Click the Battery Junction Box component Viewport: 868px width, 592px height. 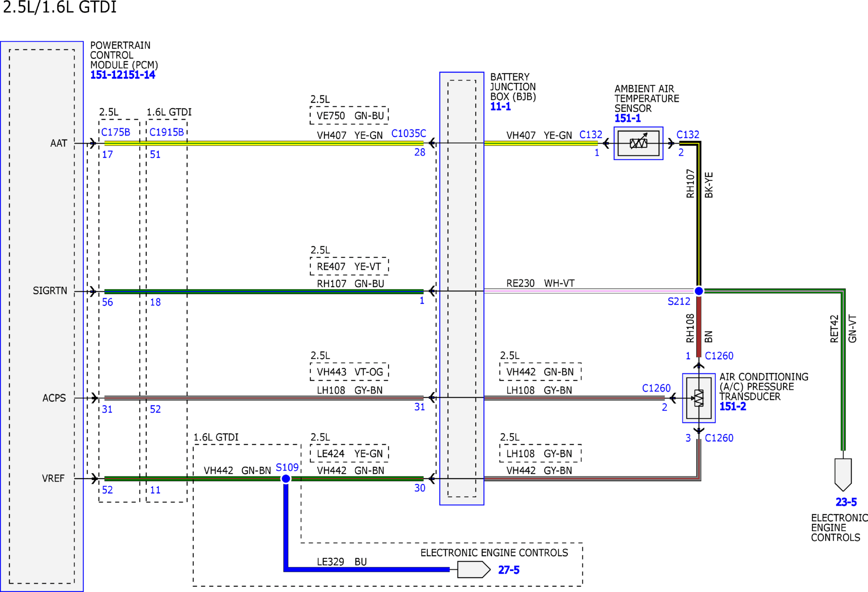tap(462, 288)
